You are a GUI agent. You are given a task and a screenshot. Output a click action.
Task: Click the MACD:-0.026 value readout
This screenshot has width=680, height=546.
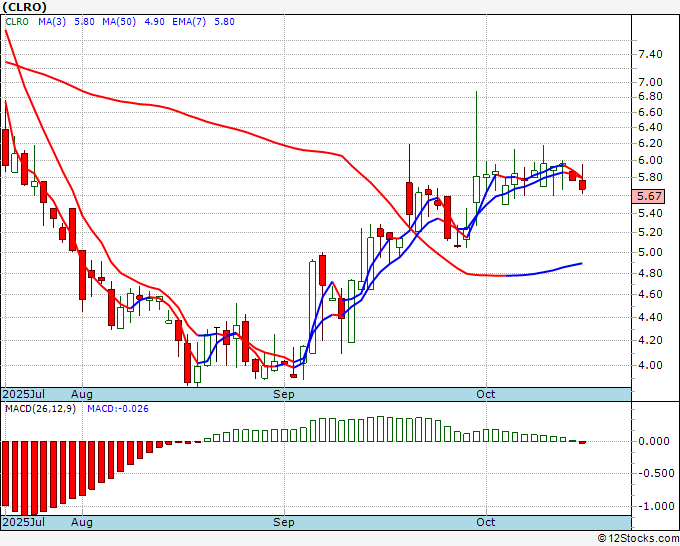pyautogui.click(x=118, y=409)
